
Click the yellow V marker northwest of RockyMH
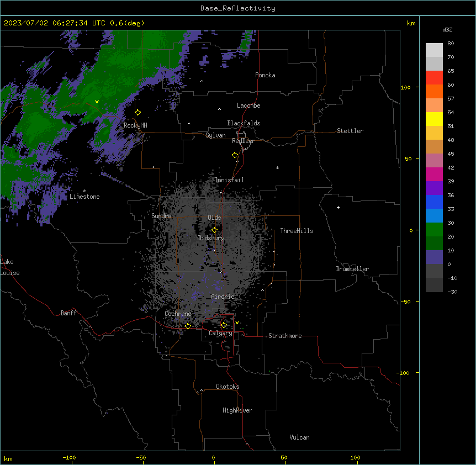[x=97, y=102]
